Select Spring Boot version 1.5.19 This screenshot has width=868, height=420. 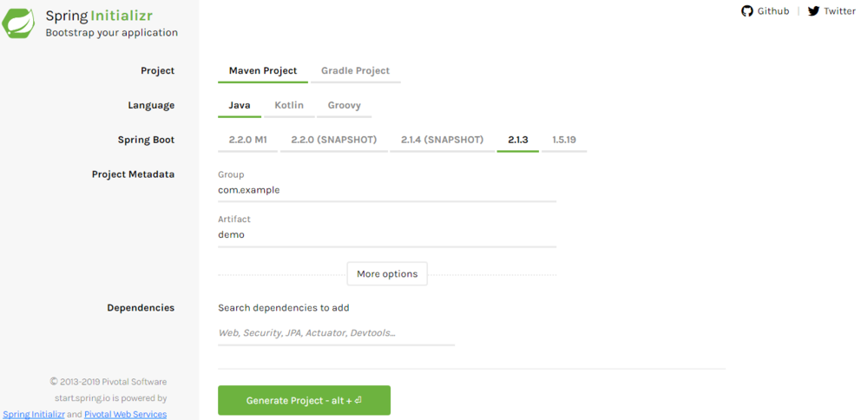(x=564, y=140)
